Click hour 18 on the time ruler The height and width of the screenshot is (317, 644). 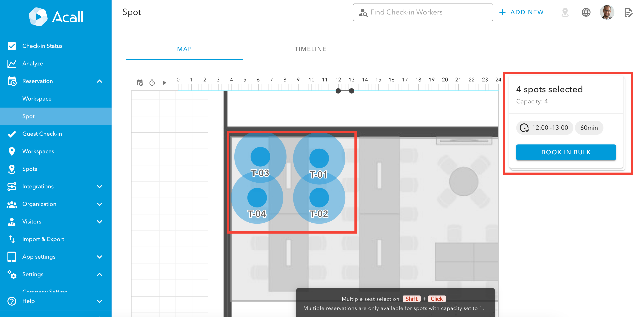[x=418, y=80]
